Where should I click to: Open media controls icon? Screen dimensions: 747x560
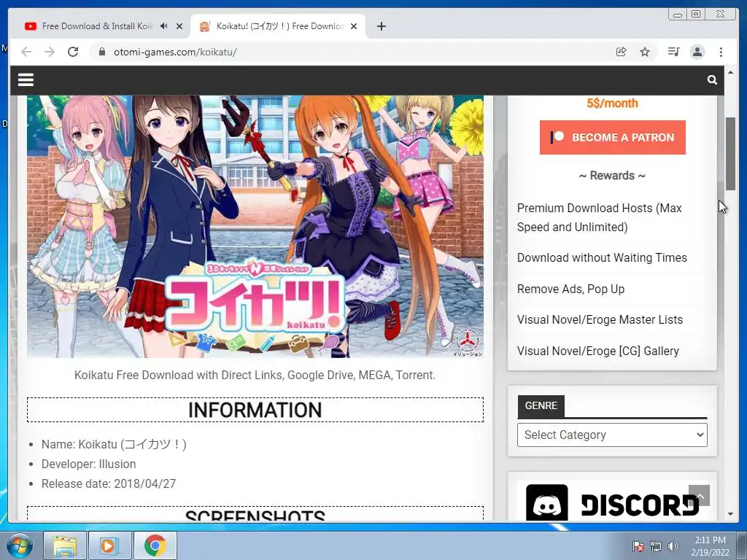673,52
